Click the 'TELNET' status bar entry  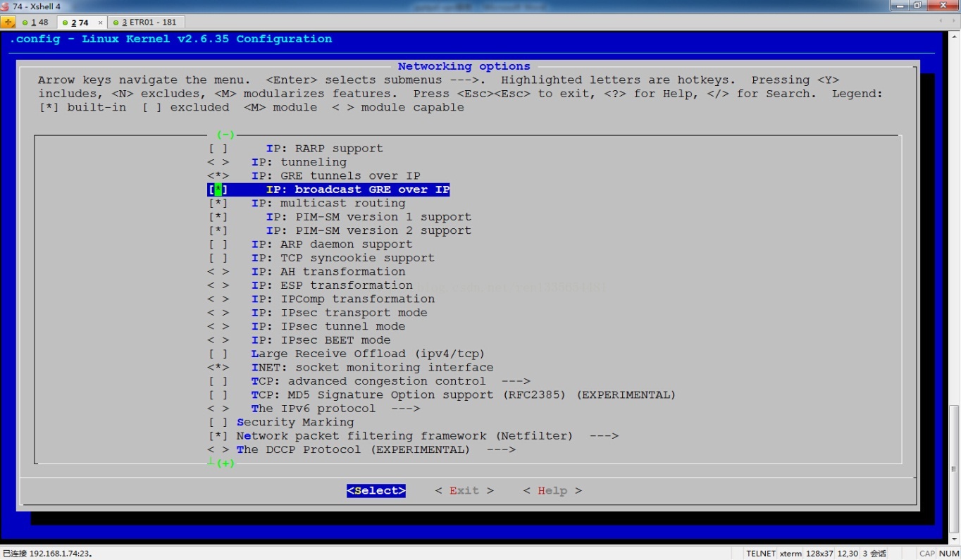point(761,554)
